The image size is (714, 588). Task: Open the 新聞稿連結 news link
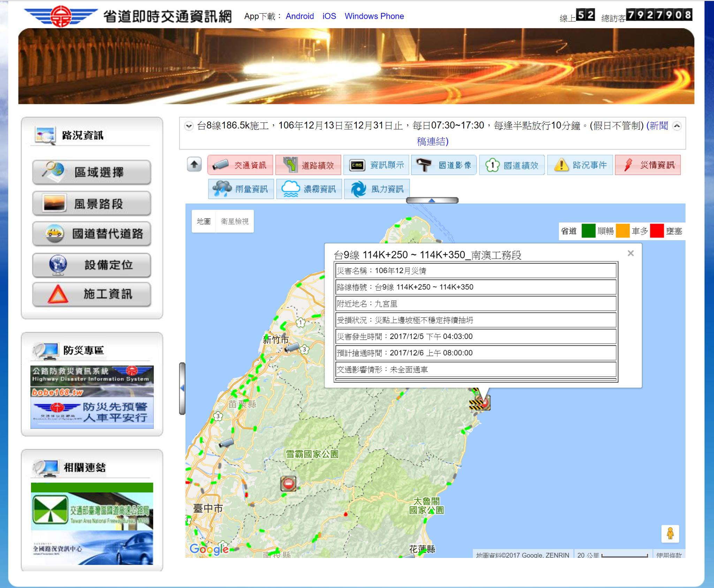(432, 141)
